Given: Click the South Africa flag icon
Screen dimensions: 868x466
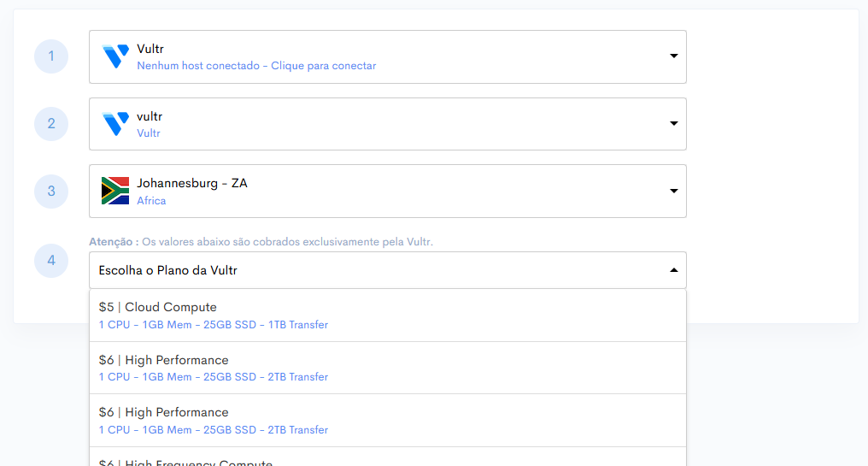Looking at the screenshot, I should click(115, 191).
